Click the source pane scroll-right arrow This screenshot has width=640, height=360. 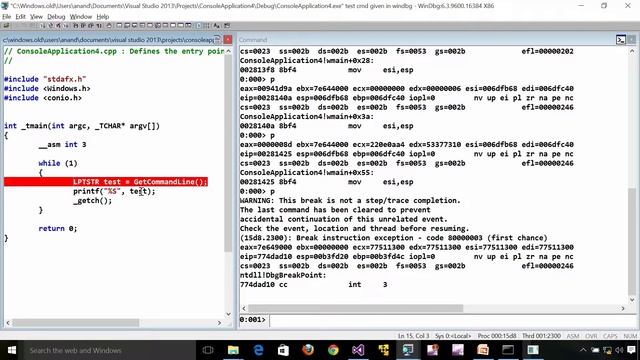(x=219, y=323)
